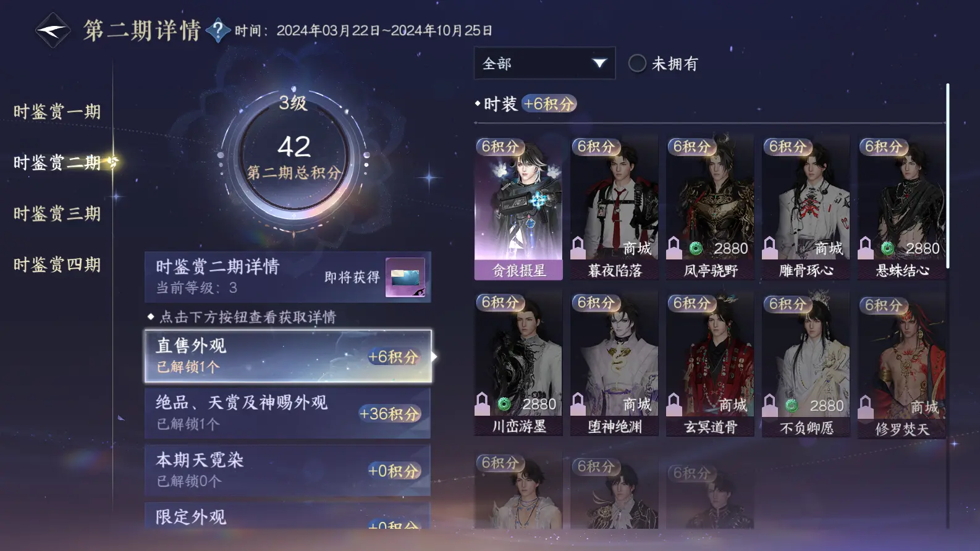
Task: Click the back arrow icon
Action: [53, 30]
